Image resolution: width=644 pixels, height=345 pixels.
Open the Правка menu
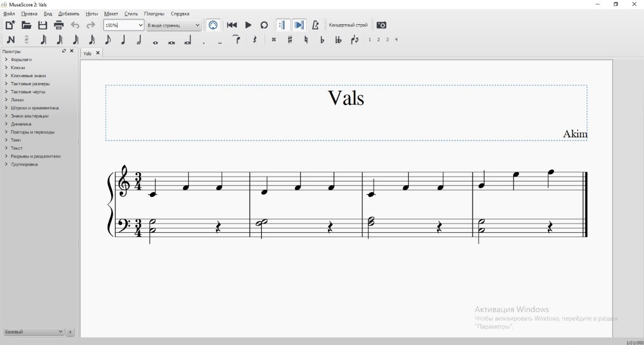click(x=30, y=13)
